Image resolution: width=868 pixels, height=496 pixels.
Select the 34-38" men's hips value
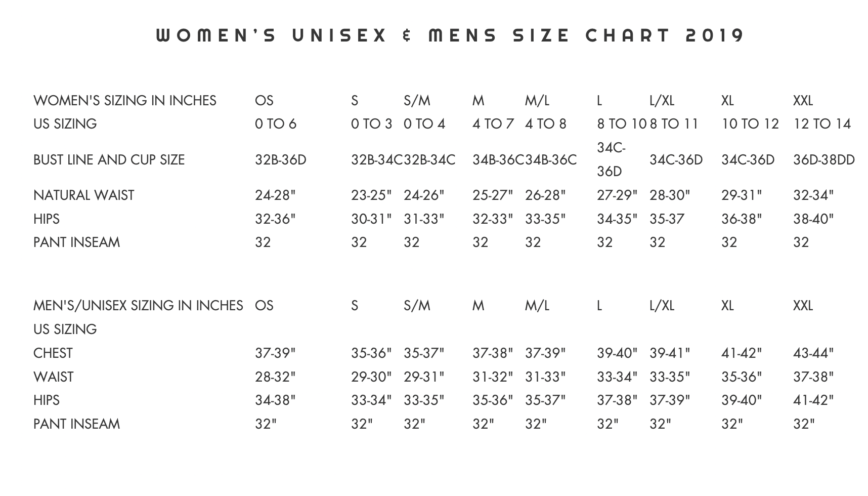point(275,400)
